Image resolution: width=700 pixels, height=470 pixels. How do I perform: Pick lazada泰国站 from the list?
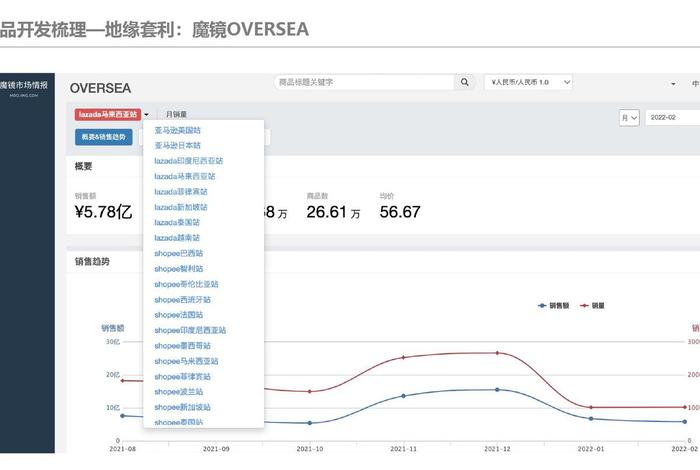click(x=177, y=223)
